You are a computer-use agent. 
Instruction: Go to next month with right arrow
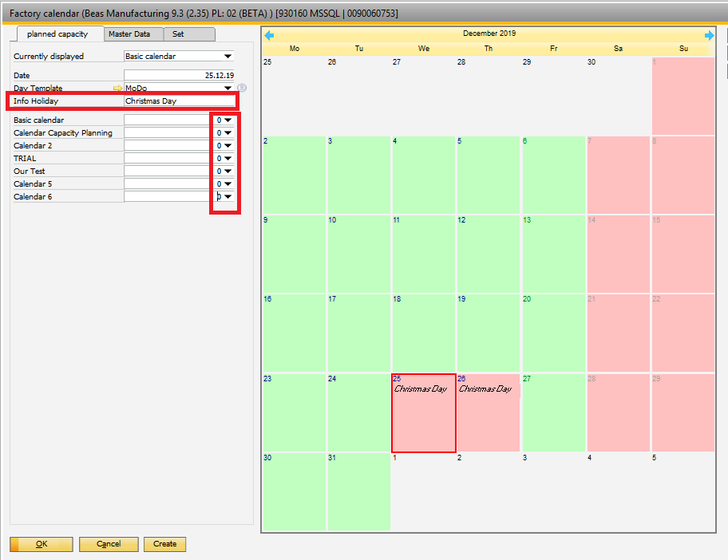click(x=710, y=34)
